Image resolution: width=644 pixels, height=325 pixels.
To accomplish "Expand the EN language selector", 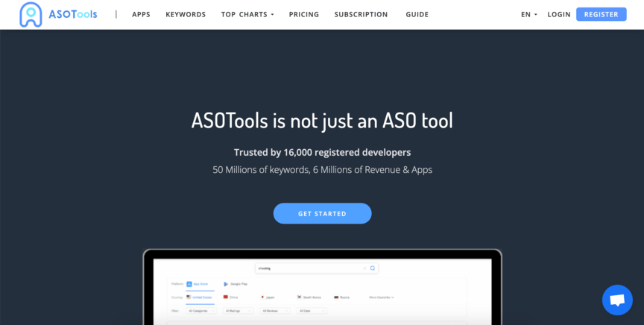I will point(529,14).
